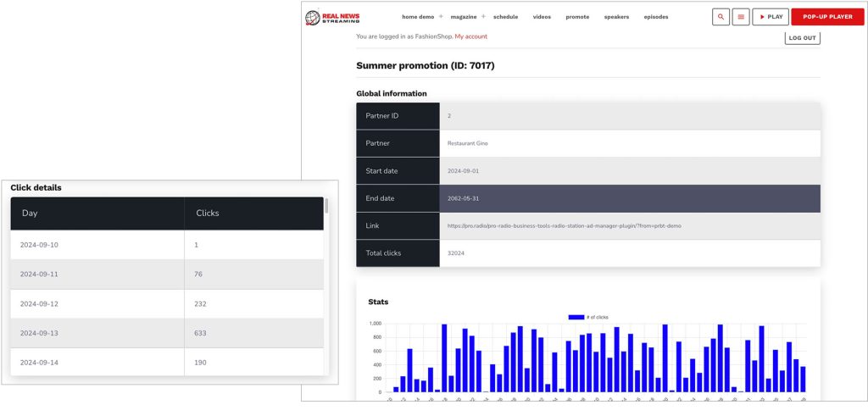Navigate to the speakers page
The height and width of the screenshot is (416, 868).
point(616,17)
